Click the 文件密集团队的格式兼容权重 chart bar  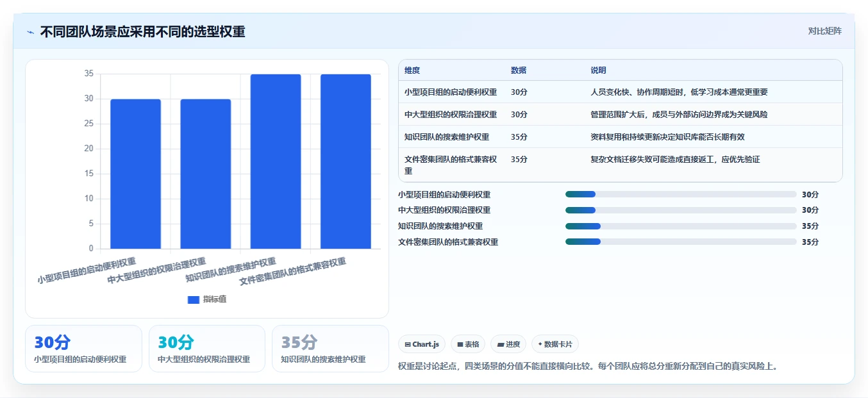346,162
